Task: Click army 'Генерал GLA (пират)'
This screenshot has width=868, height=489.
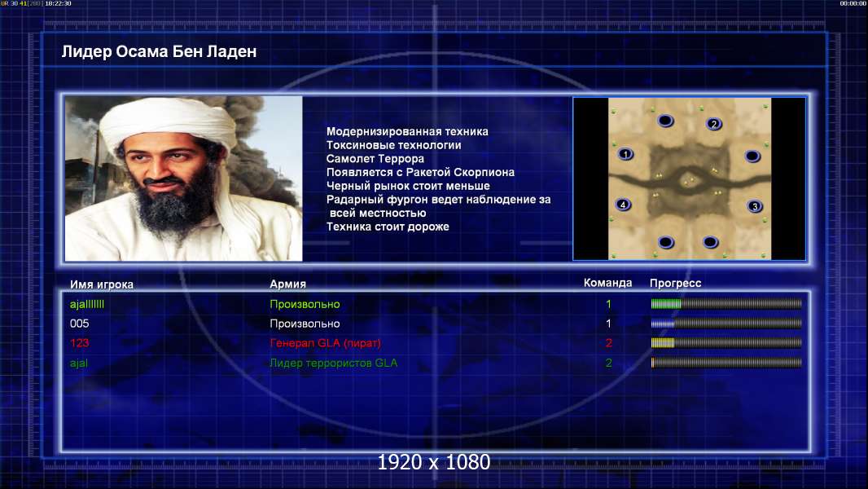Action: tap(325, 343)
